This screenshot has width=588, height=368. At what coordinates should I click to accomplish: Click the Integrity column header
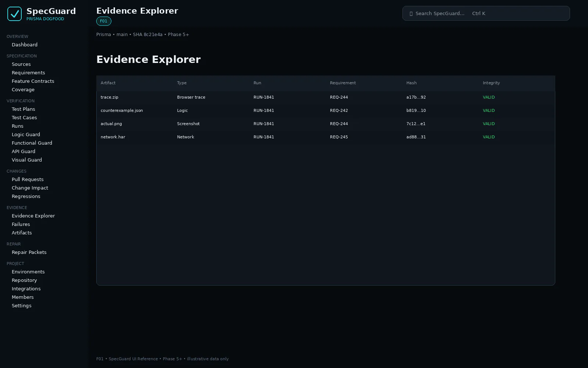491,83
